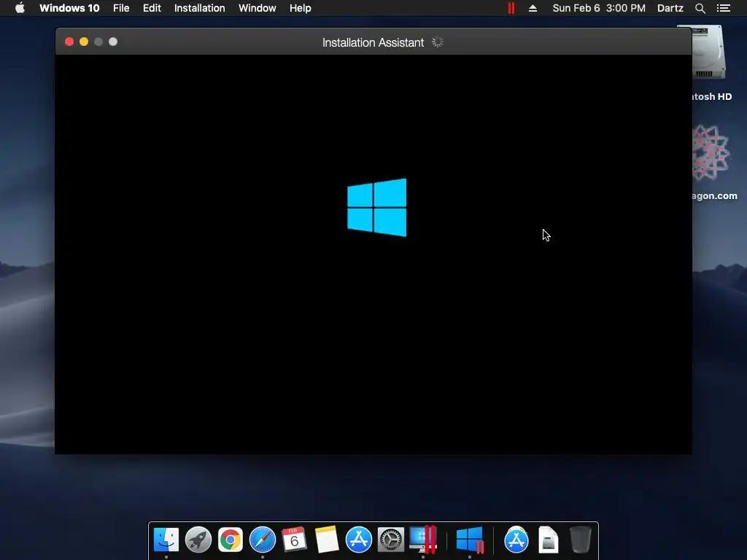Open the Installation menu

point(200,8)
